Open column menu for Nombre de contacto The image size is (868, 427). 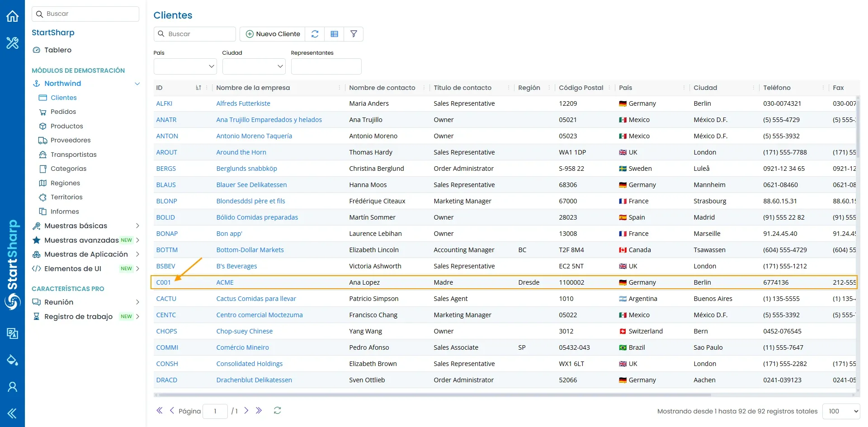[424, 88]
